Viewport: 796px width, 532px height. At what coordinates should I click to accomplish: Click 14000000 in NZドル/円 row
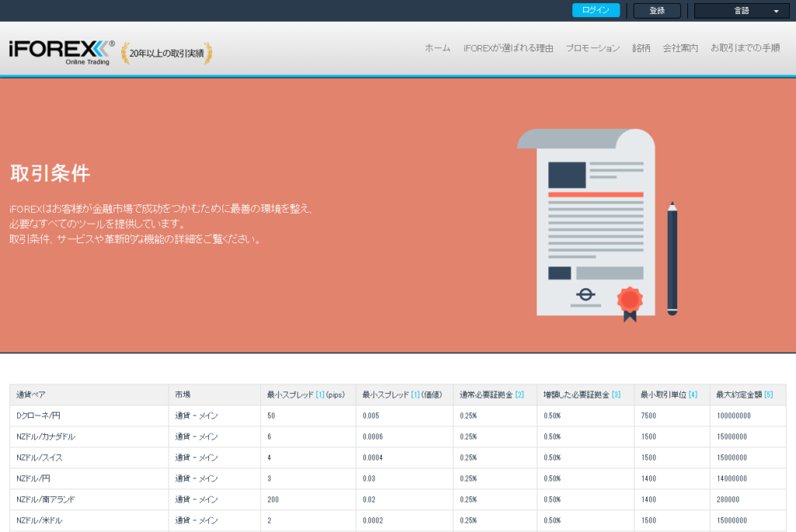[x=732, y=478]
